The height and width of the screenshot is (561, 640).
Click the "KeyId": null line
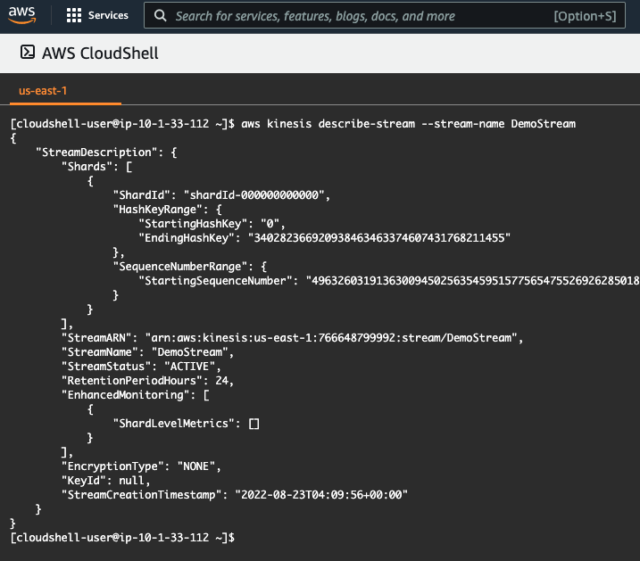pos(106,481)
